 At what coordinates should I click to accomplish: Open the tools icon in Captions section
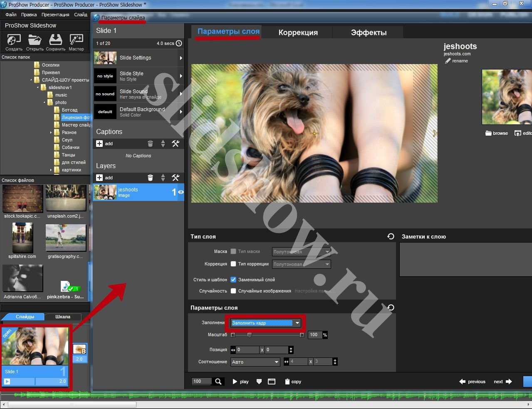[176, 144]
